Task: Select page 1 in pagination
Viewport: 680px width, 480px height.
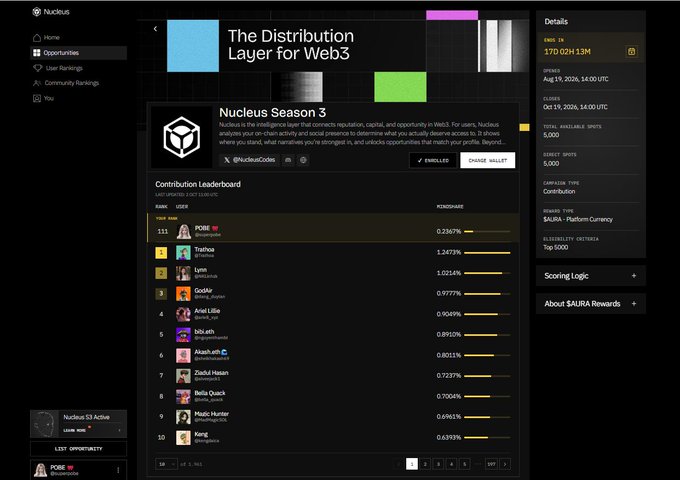Action: [x=412, y=464]
